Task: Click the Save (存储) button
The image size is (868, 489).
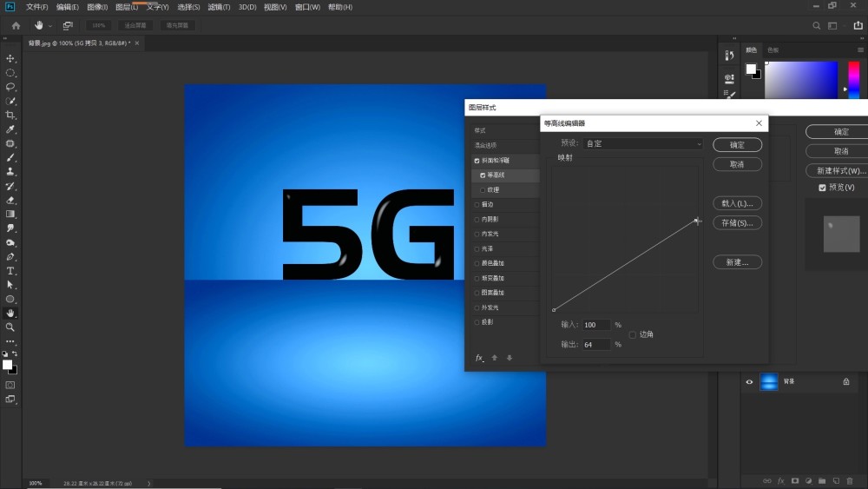Action: point(737,222)
